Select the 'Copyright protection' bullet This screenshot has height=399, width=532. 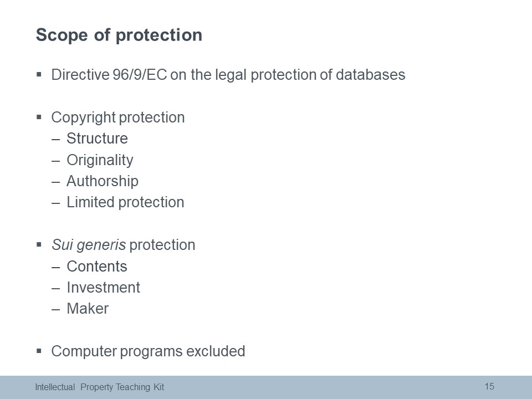[117, 117]
